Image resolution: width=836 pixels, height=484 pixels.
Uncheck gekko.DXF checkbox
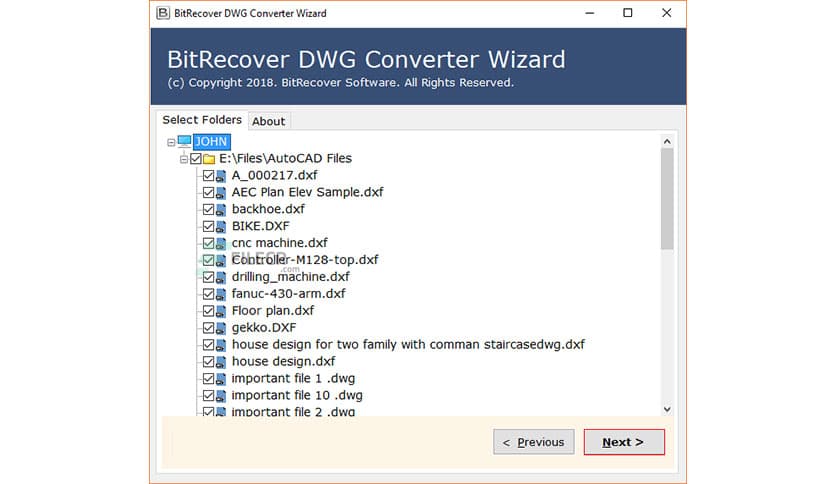pos(208,328)
